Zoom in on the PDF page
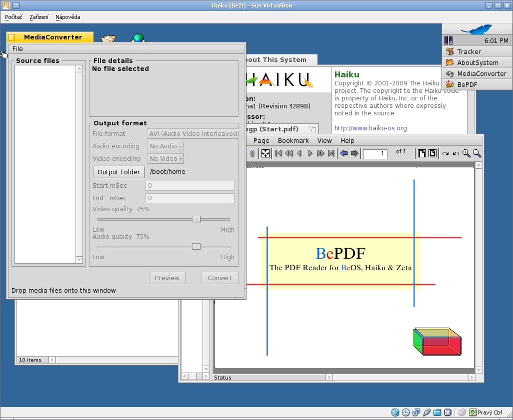Viewport: 513px width, 420px height. pyautogui.click(x=466, y=153)
